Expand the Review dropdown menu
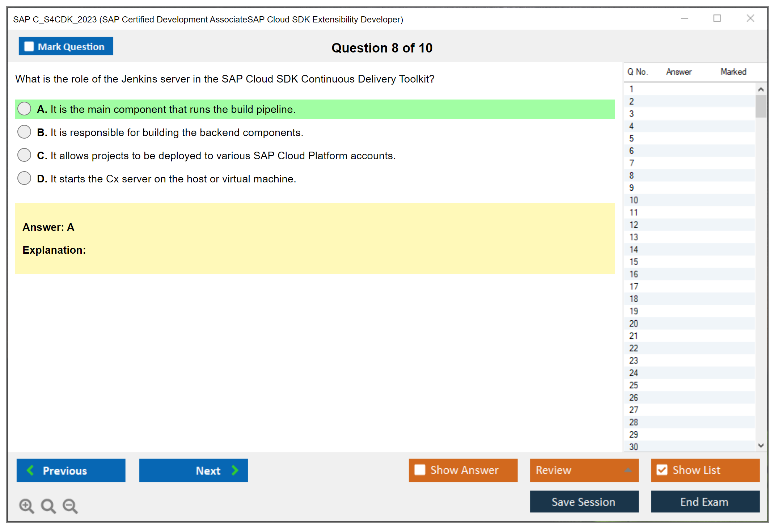Screen dimensions: 778x532 (628, 470)
